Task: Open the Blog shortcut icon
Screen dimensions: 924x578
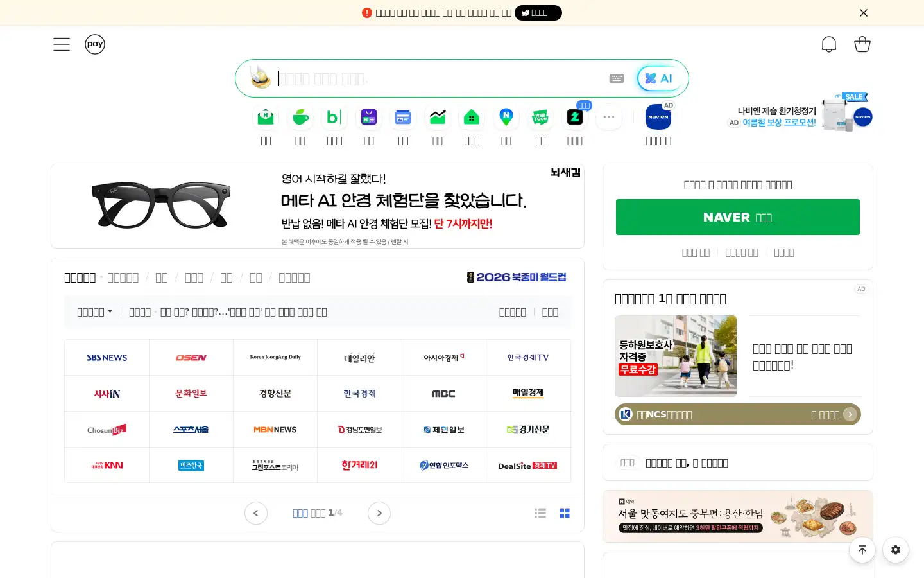Action: click(x=334, y=117)
